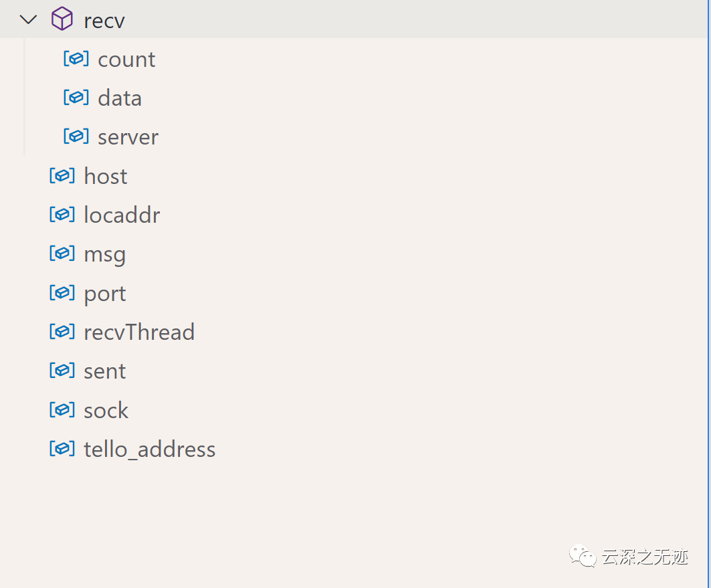Click the variable icon next to server
Screen dimensions: 711x588
point(76,136)
